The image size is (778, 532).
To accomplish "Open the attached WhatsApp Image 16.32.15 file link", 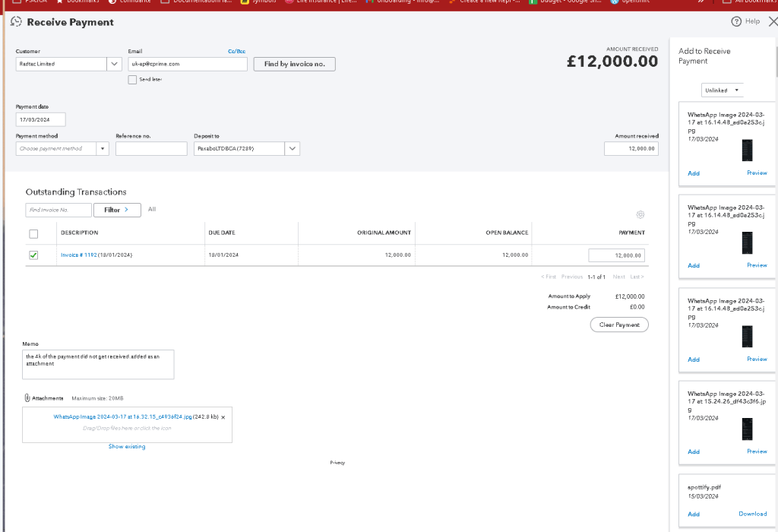I will (x=122, y=417).
